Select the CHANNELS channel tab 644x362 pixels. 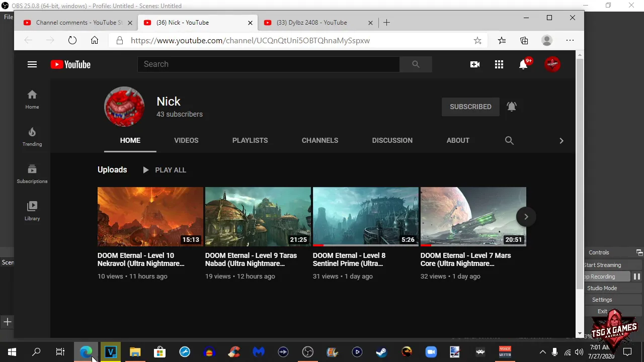pyautogui.click(x=320, y=140)
